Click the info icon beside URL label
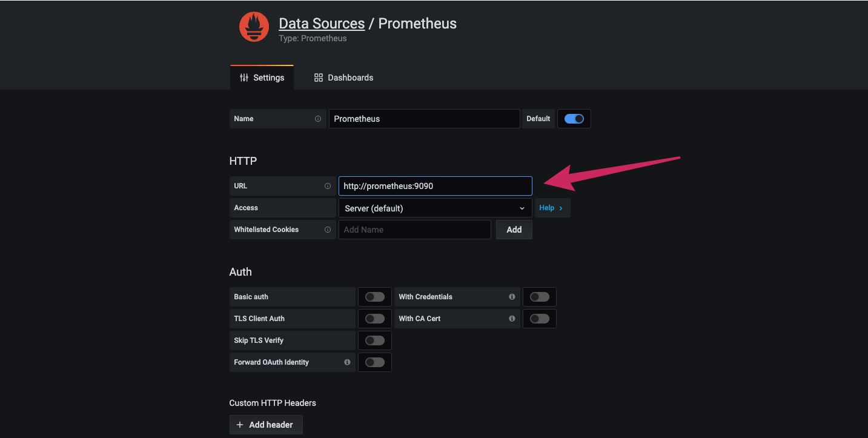868x438 pixels. click(328, 186)
